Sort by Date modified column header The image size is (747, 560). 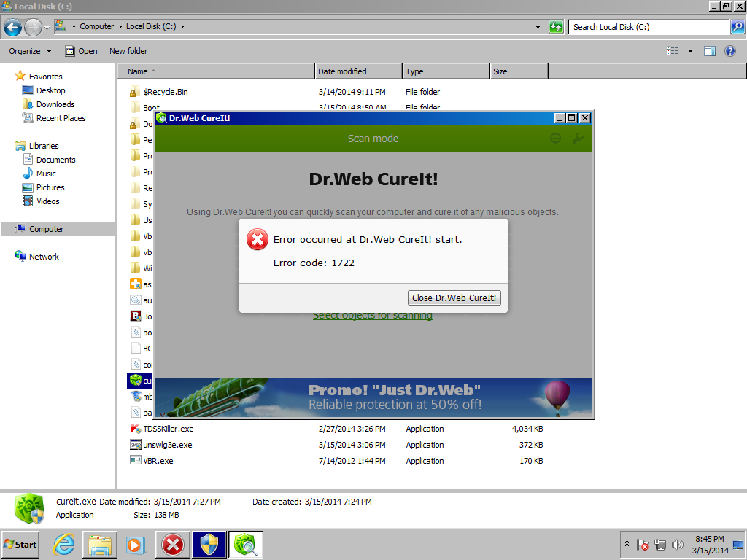point(357,71)
